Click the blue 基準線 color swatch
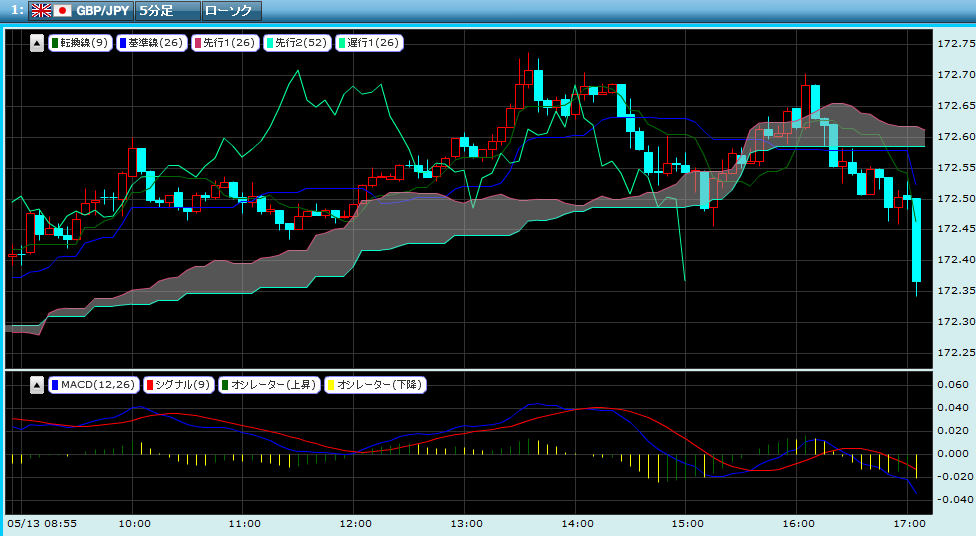The height and width of the screenshot is (536, 976). click(x=123, y=43)
